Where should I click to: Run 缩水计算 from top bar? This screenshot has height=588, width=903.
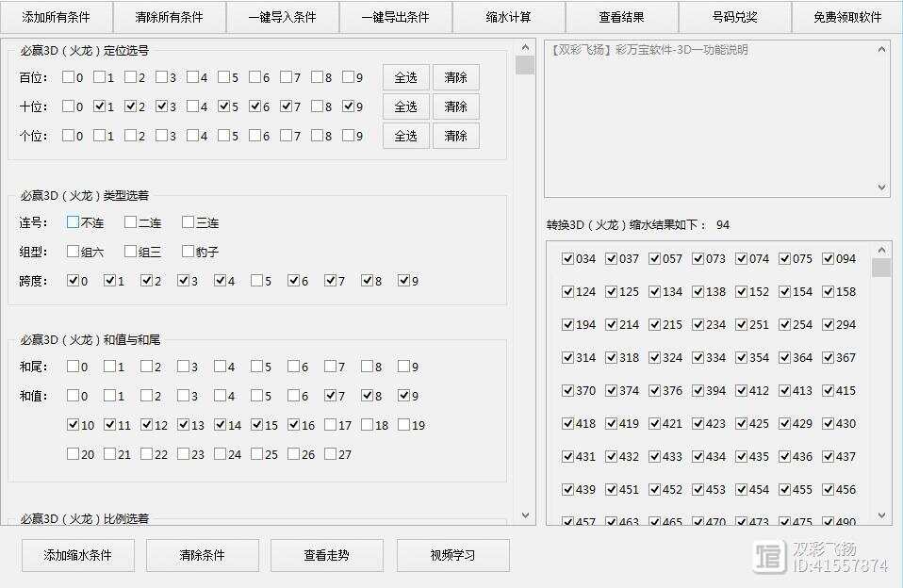[508, 17]
